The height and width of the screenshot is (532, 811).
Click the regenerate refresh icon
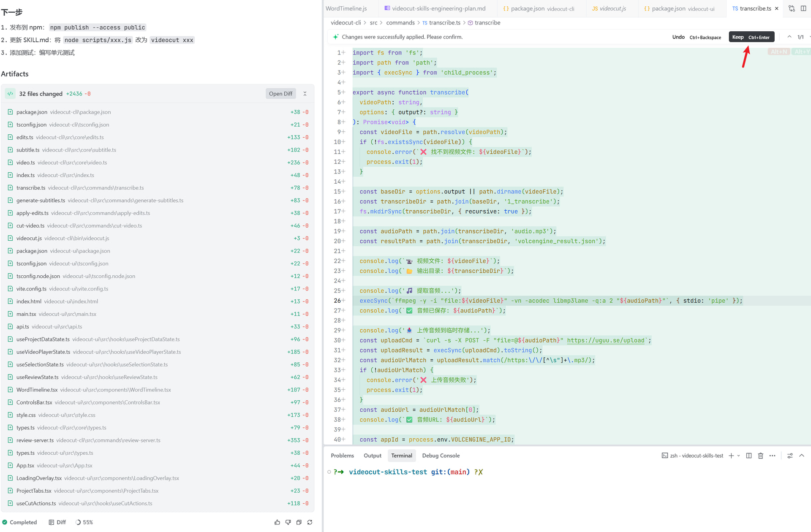(x=310, y=522)
